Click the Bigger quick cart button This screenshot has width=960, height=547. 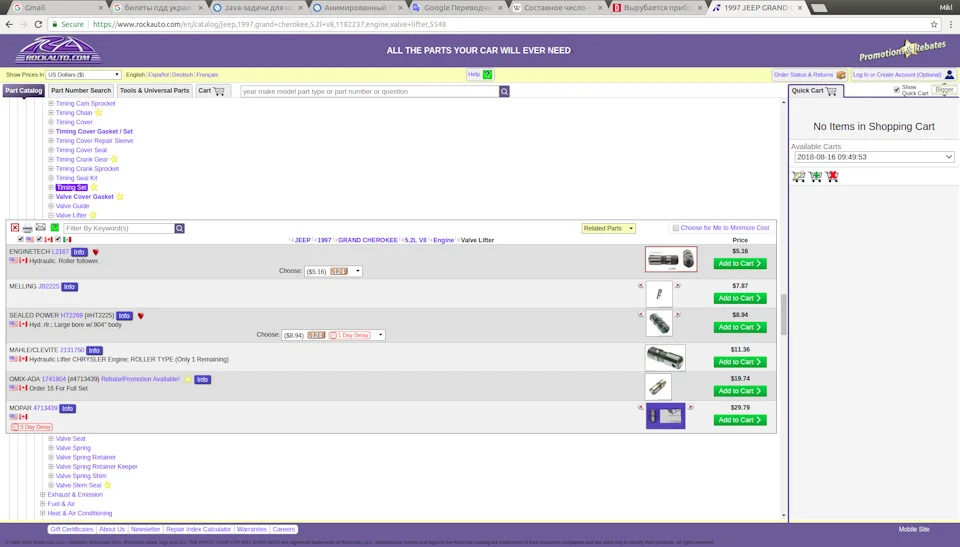pyautogui.click(x=943, y=89)
